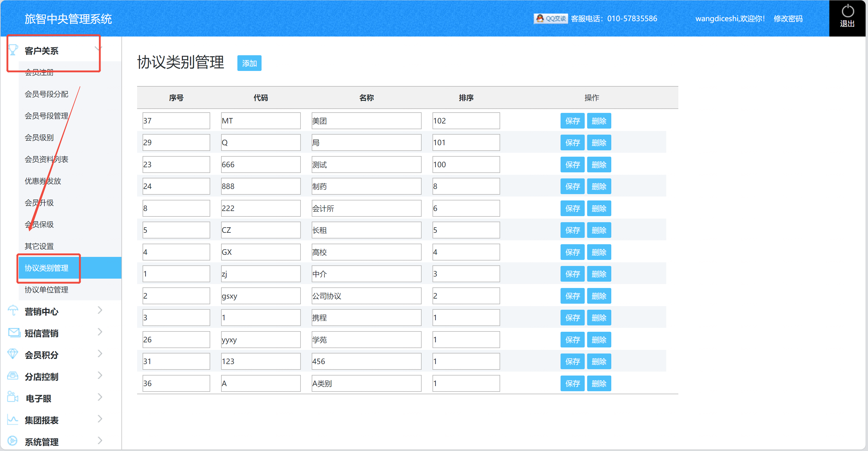The height and width of the screenshot is (451, 868).
Task: Click the name field containing 高校
Action: 366,252
